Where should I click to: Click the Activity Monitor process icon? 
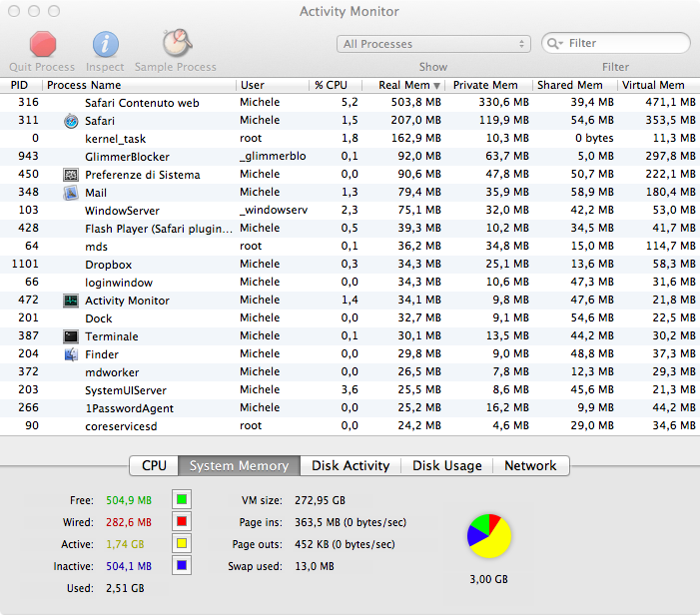point(71,301)
